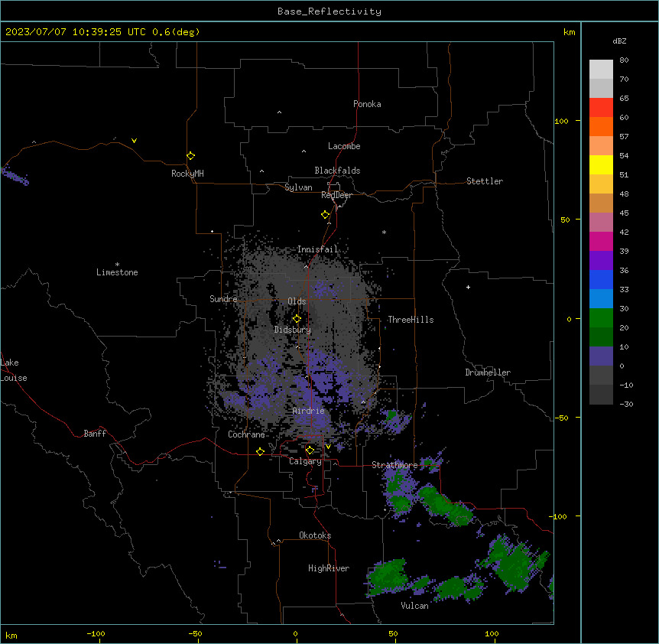Click the Sundre town label

[223, 299]
